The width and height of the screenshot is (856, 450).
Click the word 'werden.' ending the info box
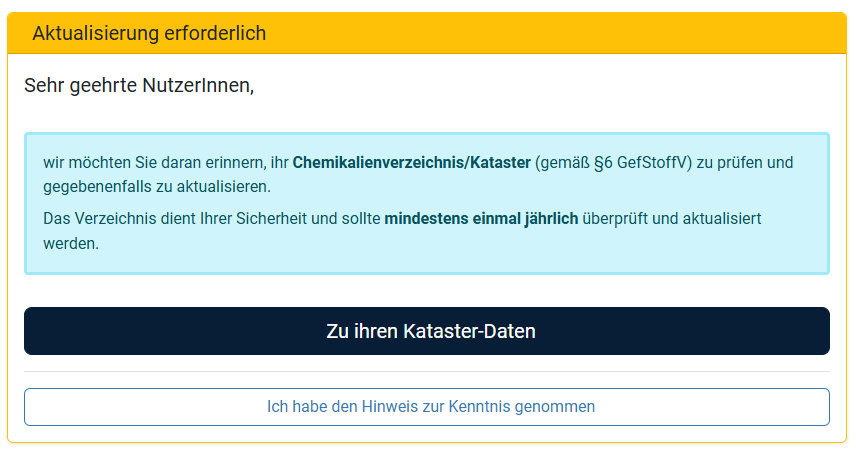71,244
